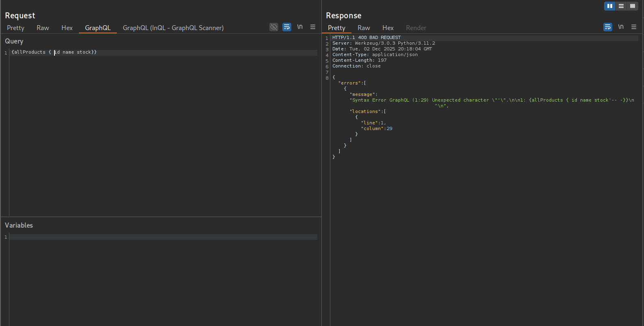Open the Response Render tab

pos(416,28)
